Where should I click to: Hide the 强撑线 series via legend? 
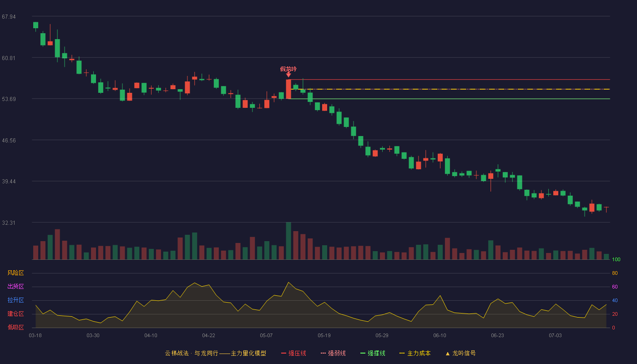[373, 353]
